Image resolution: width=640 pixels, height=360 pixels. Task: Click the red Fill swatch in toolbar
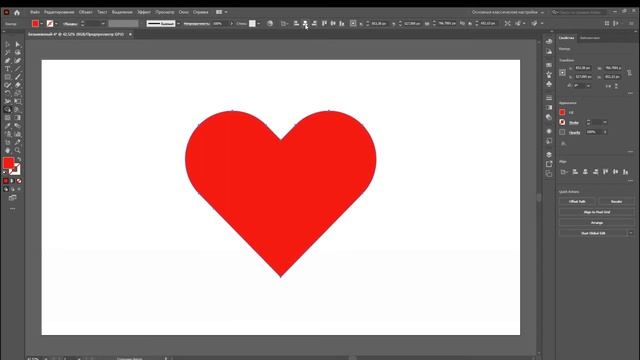(8, 163)
